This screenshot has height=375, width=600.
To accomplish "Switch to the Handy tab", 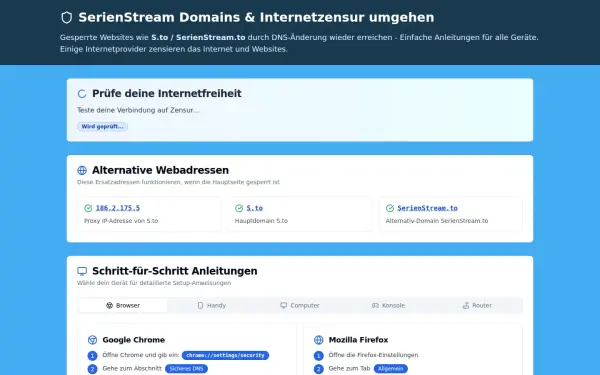I will pos(212,305).
